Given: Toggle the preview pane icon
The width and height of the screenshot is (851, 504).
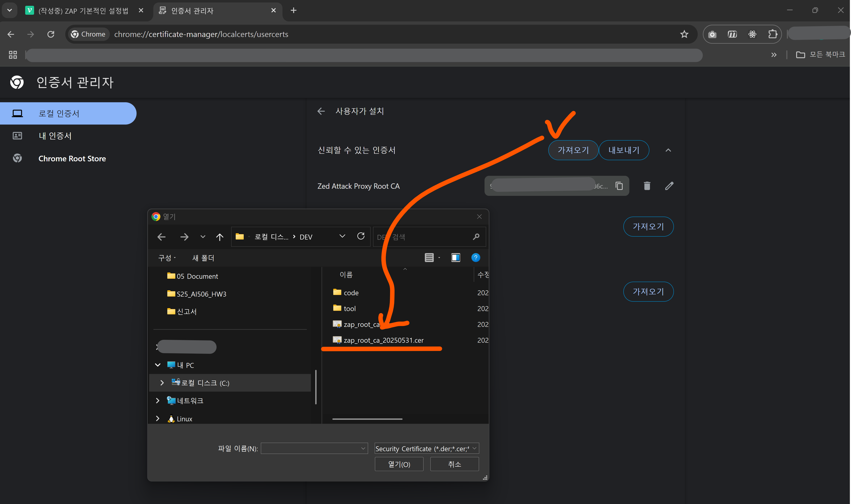Looking at the screenshot, I should 455,258.
